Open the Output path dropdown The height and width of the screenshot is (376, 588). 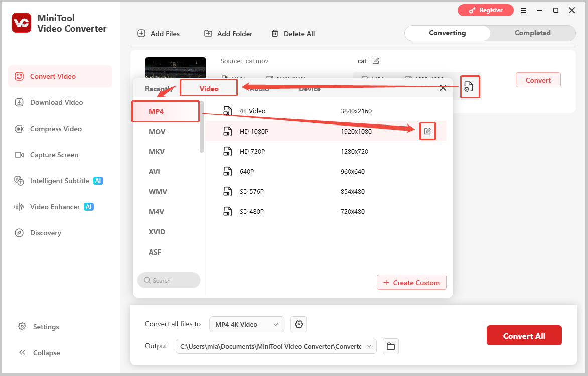point(276,346)
